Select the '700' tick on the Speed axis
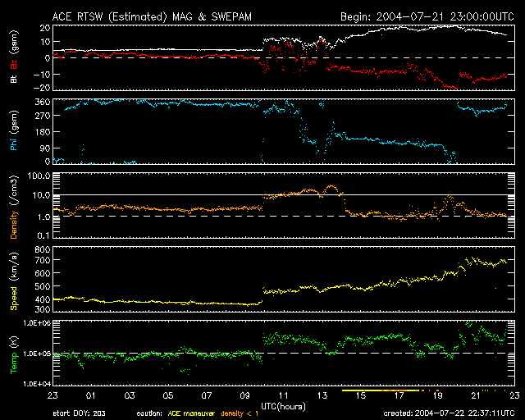Viewport: 525px width, 420px height. (x=43, y=260)
